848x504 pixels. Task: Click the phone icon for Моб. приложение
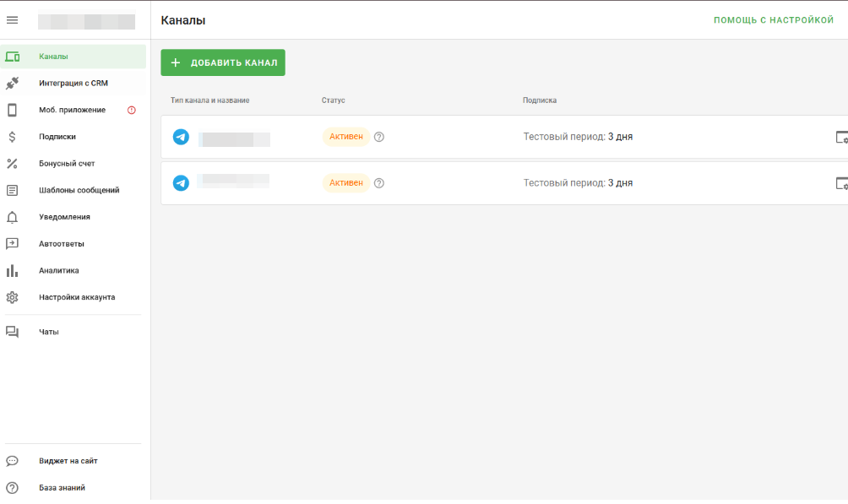[x=12, y=110]
